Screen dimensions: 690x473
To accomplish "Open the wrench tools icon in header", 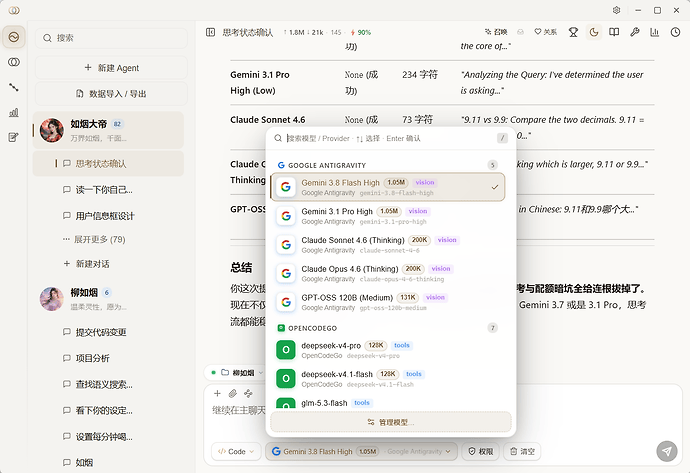I will (635, 32).
